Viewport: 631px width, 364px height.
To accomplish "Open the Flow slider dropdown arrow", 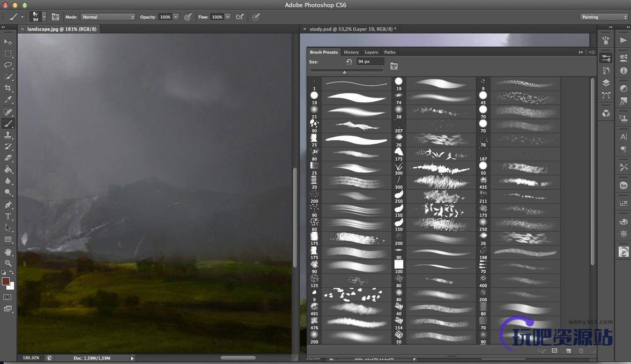I will point(228,17).
